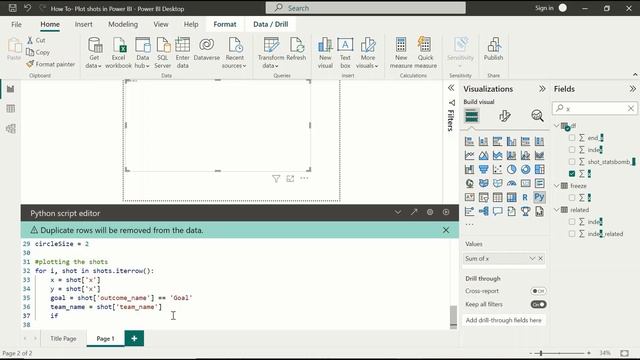Add a new report page
The image size is (640, 360).
[134, 338]
